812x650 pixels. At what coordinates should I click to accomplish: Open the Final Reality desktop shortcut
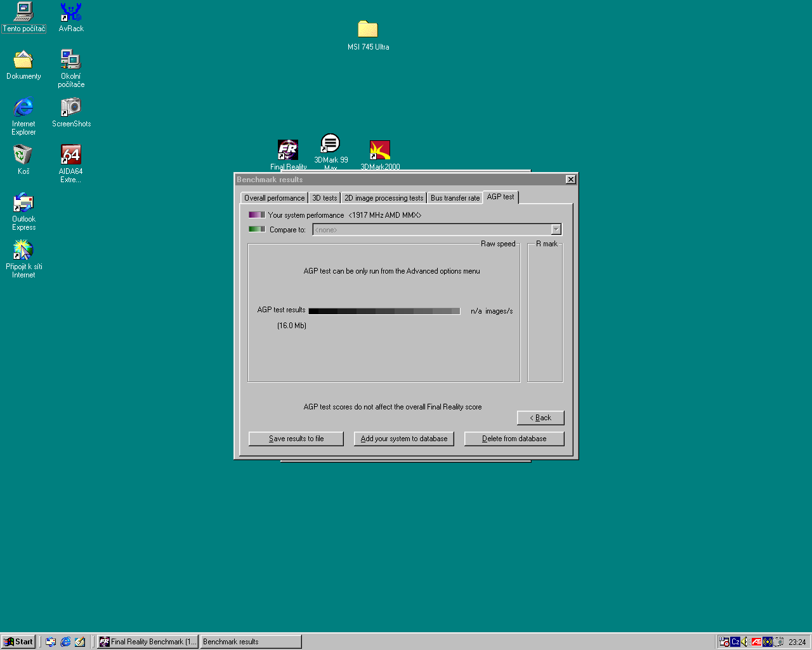(x=288, y=150)
